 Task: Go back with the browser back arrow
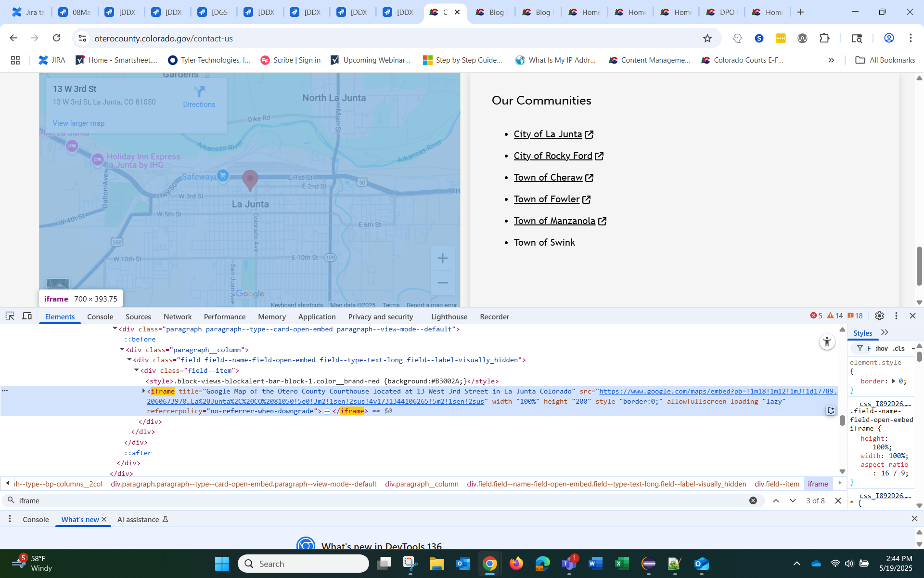13,38
